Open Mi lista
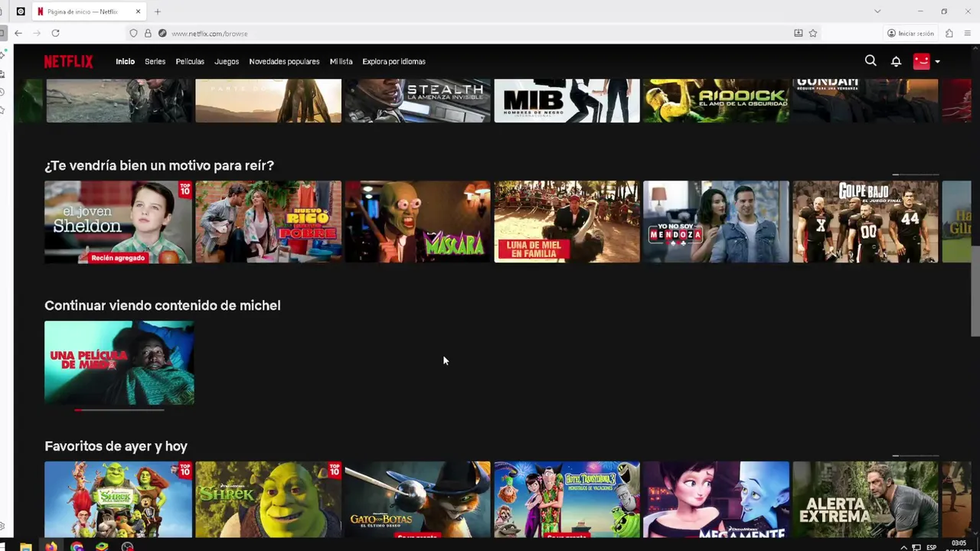 click(341, 61)
